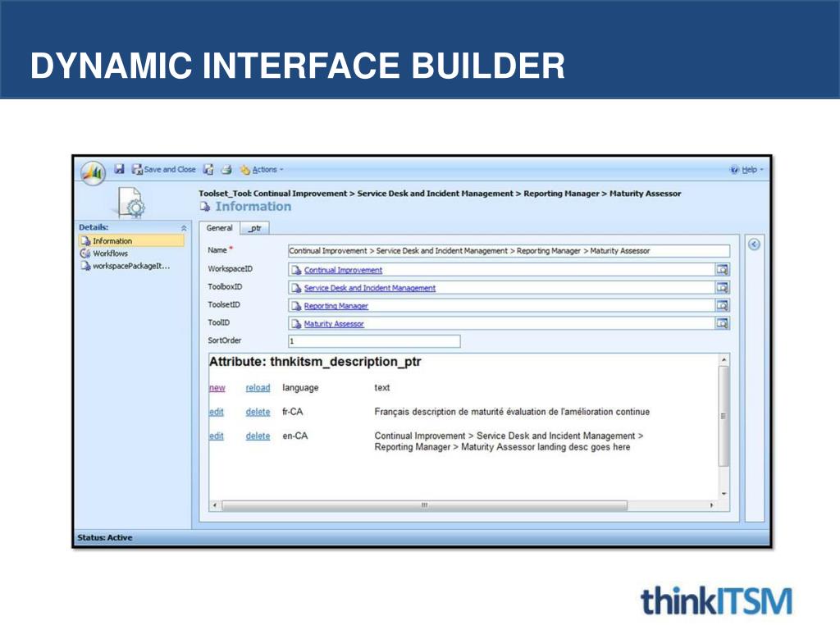
Task: Click delete link for en-CA row
Action: point(258,436)
